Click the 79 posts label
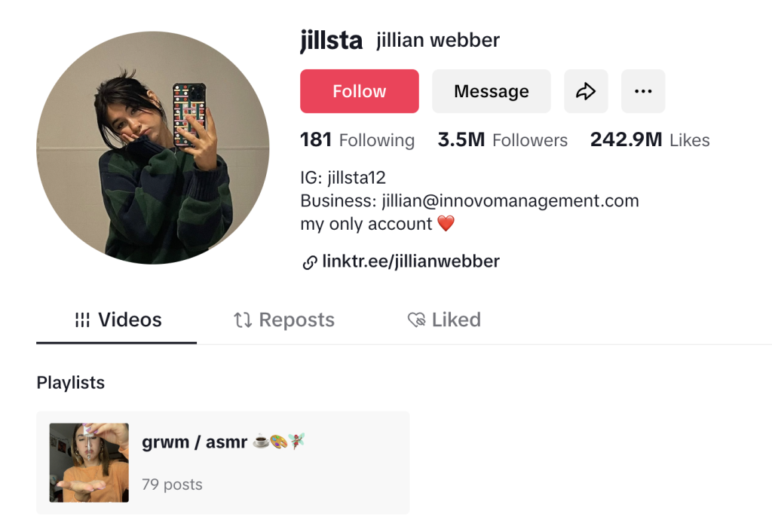 172,485
